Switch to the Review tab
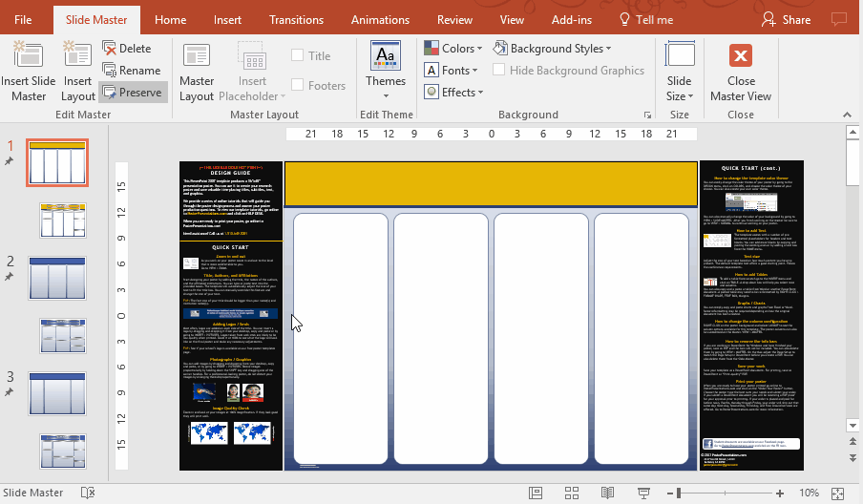Screen dimensions: 863x504 [x=454, y=20]
